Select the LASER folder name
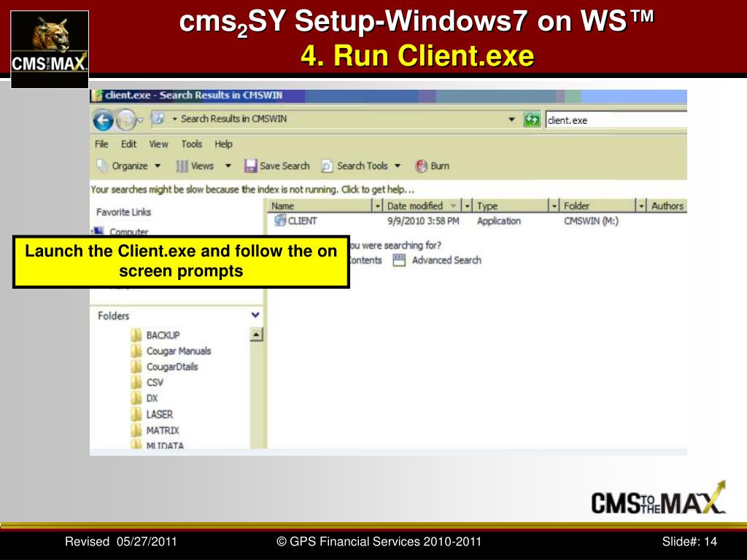The height and width of the screenshot is (560, 747). coord(160,414)
